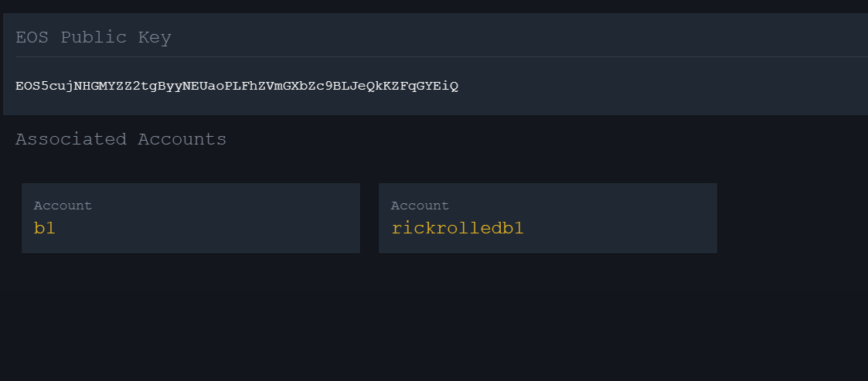This screenshot has height=381, width=868.
Task: Click the "Associated Accounts" heading
Action: (x=121, y=139)
